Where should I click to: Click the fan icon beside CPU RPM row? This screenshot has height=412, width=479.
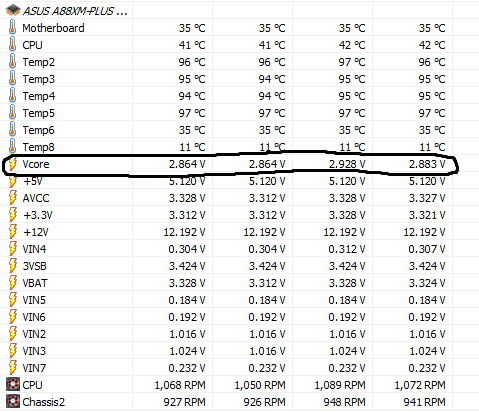pos(13,385)
